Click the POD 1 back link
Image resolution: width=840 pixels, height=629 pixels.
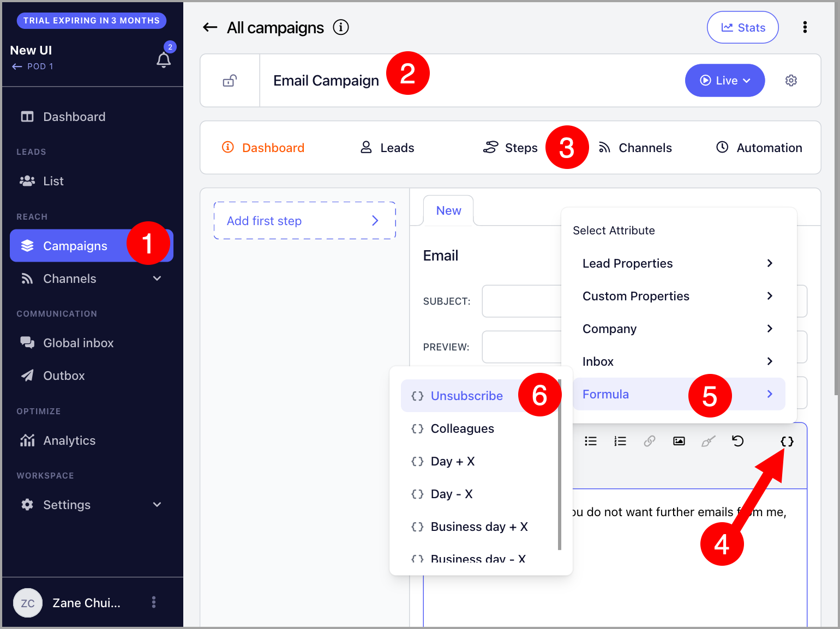[x=33, y=66]
